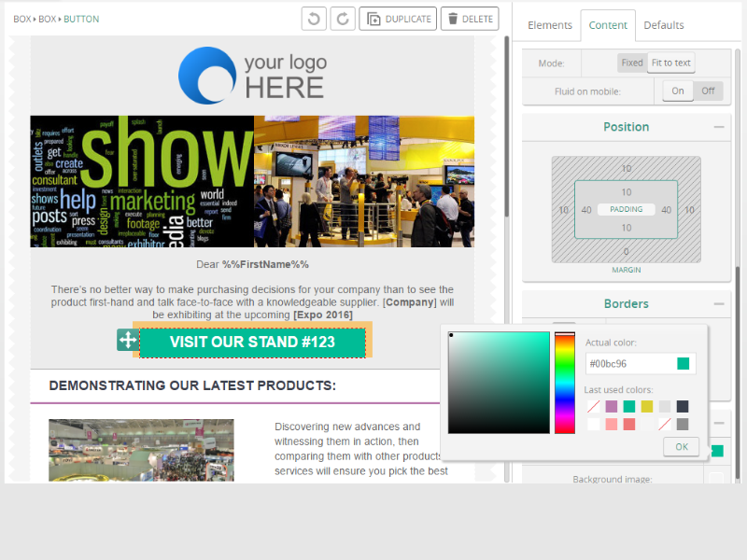The image size is (747, 560).
Task: Click the undo arrow icon
Action: click(x=314, y=19)
